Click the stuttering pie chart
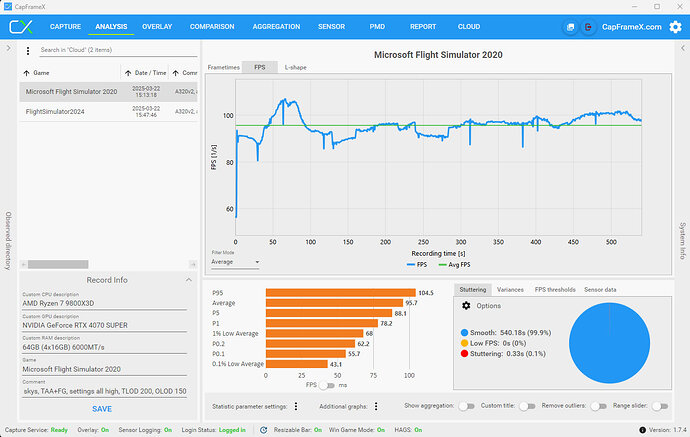 pos(609,343)
